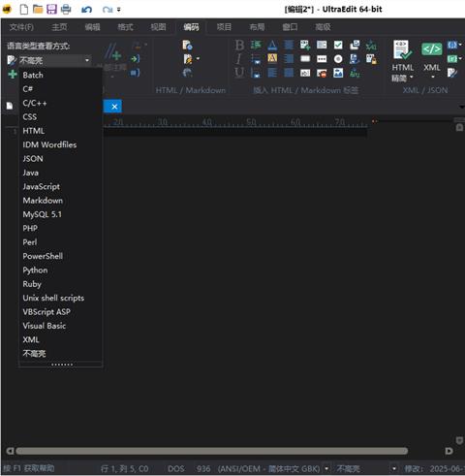Screen dimensions: 465x476
Task: Apply Underline tag with the U icon
Action: tap(239, 73)
